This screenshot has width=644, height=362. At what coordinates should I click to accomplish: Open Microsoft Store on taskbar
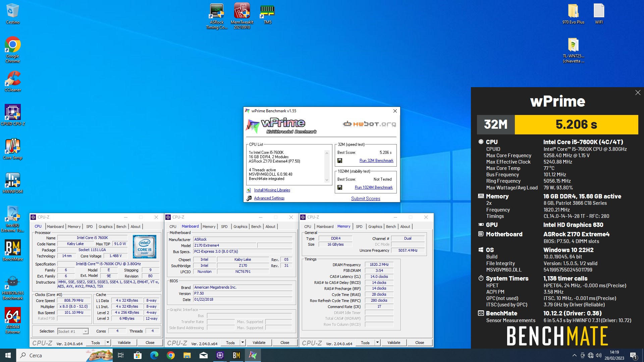point(138,355)
